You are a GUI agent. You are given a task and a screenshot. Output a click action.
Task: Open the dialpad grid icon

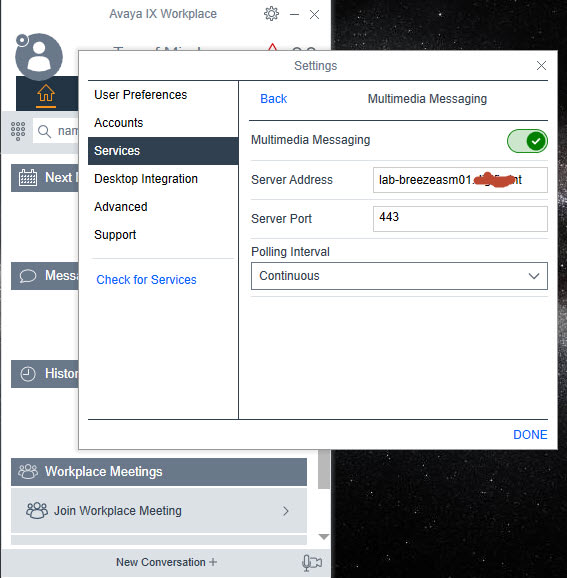coord(18,131)
